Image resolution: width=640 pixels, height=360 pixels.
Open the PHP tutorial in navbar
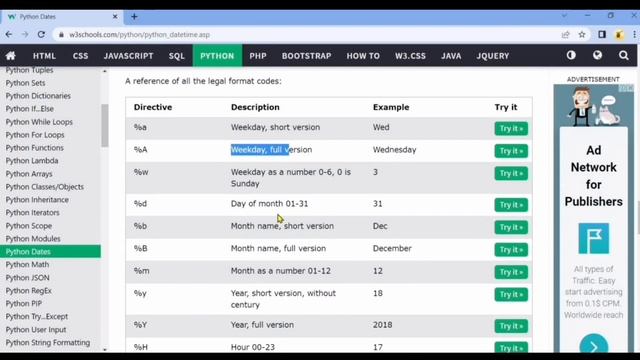click(x=258, y=56)
